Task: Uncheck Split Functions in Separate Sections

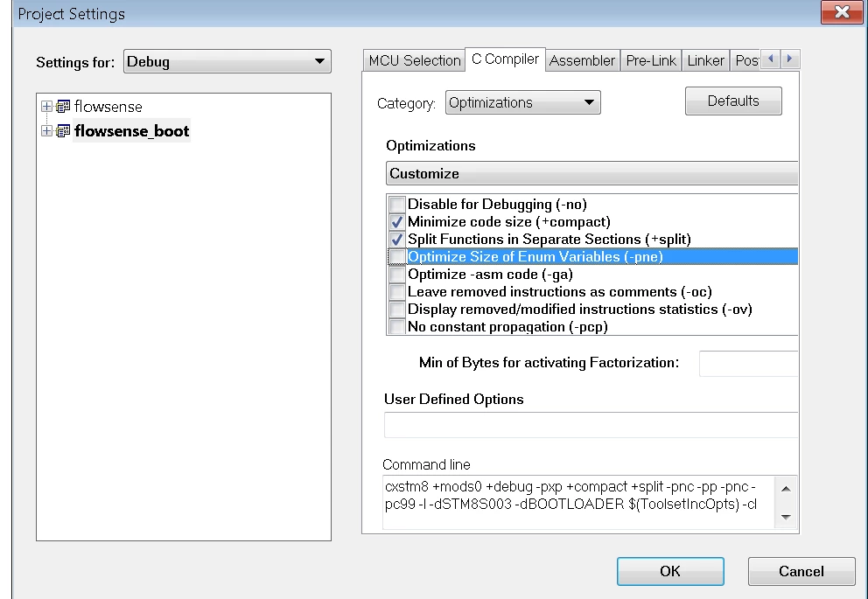Action: click(397, 240)
